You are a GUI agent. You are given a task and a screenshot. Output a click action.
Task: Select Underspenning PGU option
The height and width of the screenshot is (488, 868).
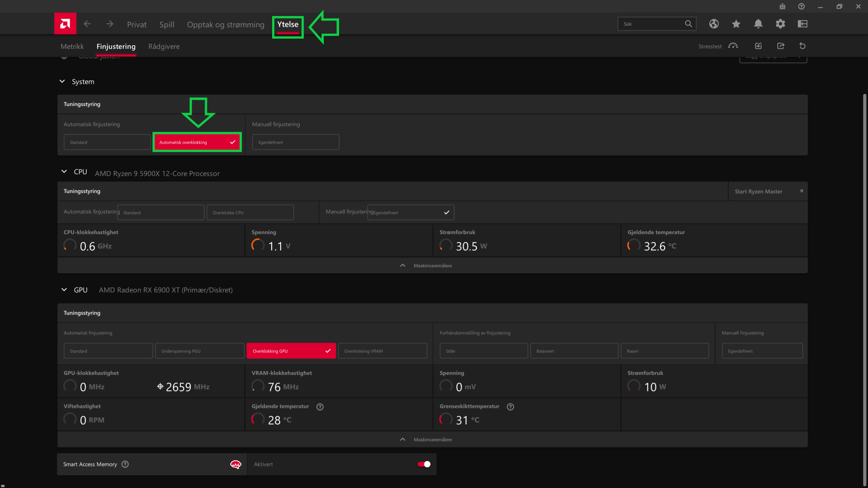tap(200, 351)
